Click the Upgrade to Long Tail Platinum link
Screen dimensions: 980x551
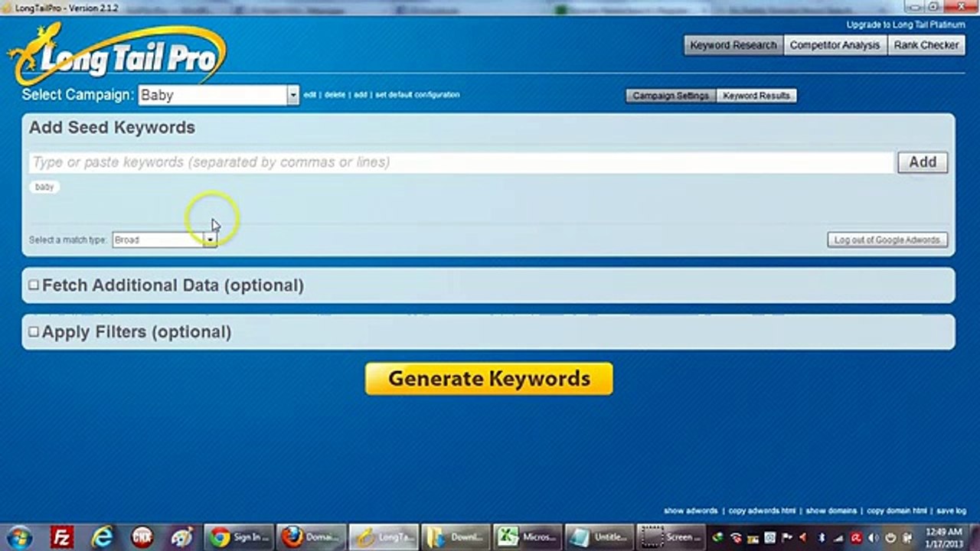click(906, 25)
